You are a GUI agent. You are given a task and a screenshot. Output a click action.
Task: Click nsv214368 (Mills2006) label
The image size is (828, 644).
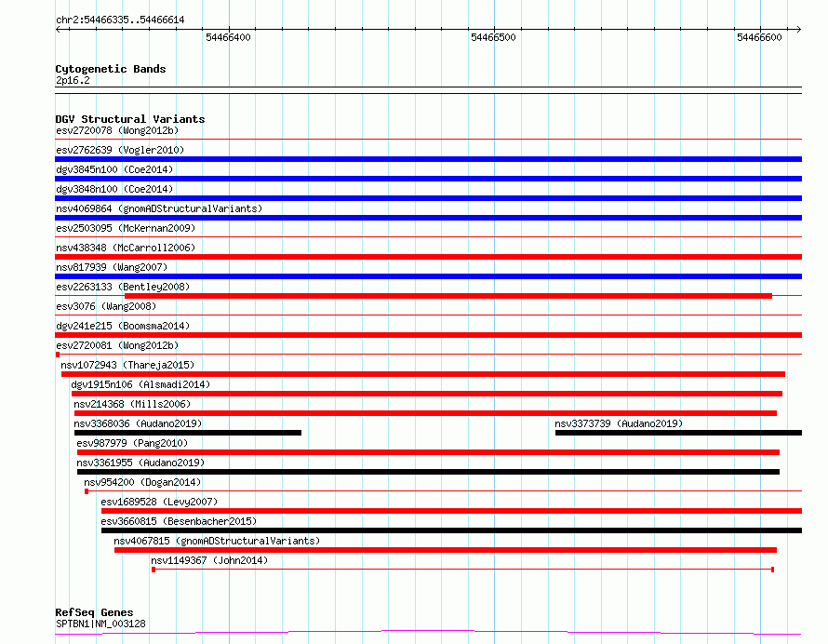tap(132, 404)
